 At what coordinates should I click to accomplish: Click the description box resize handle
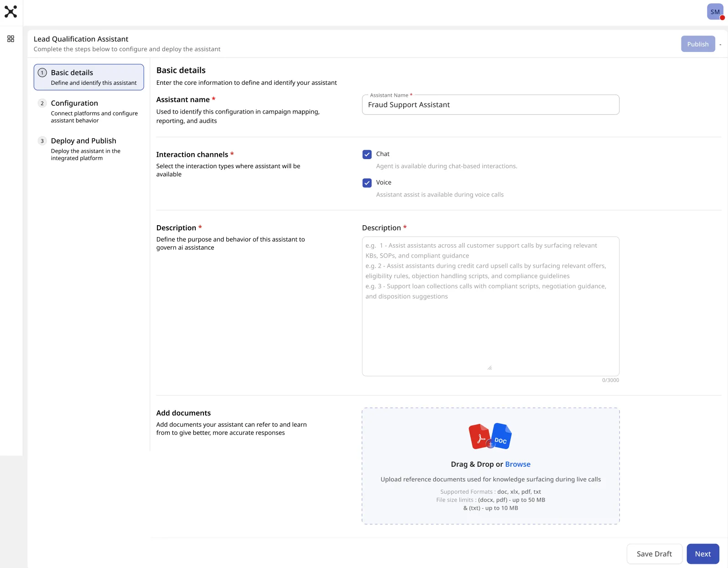[489, 367]
